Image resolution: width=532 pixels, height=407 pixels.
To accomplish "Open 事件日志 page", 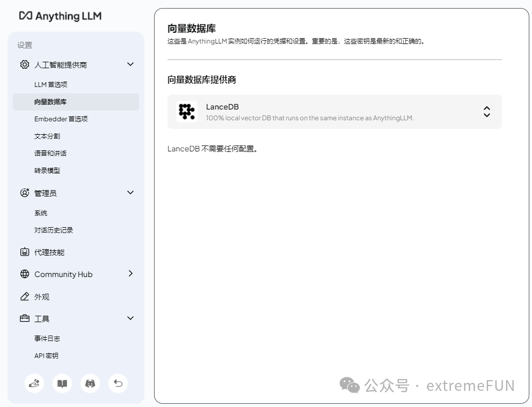I will point(47,338).
